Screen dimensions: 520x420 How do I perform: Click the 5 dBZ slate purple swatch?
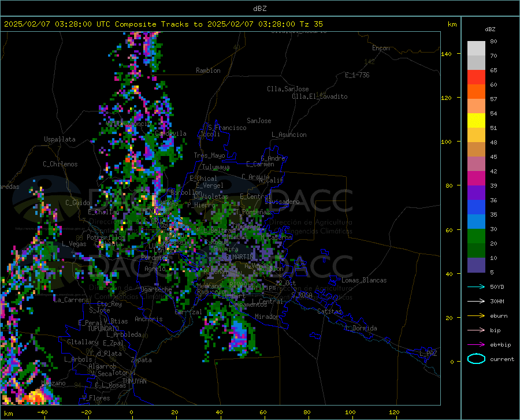[476, 265]
